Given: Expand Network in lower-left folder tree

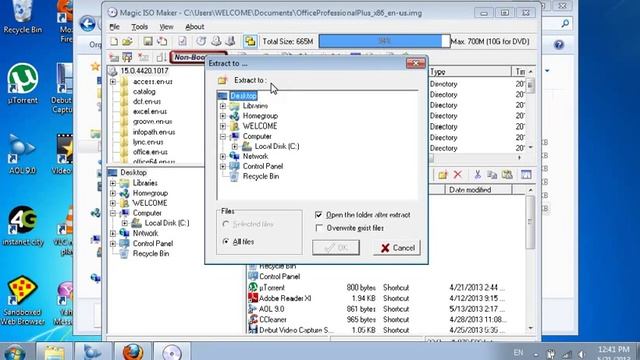Looking at the screenshot, I should coord(113,233).
